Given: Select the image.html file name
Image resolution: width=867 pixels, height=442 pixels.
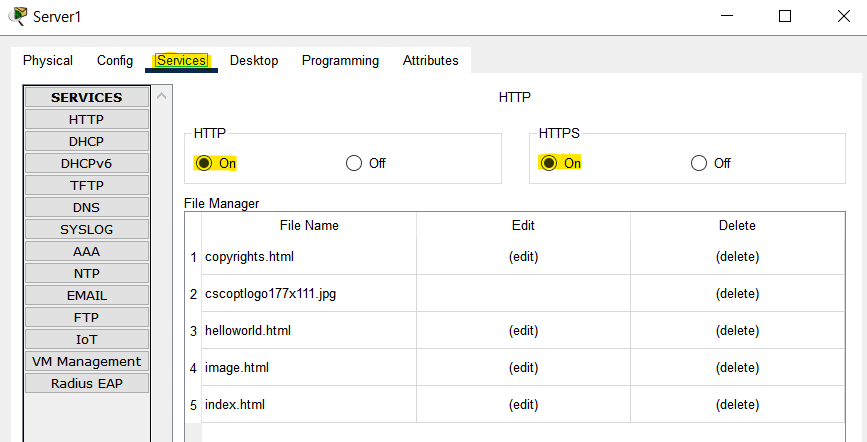Looking at the screenshot, I should (x=237, y=368).
